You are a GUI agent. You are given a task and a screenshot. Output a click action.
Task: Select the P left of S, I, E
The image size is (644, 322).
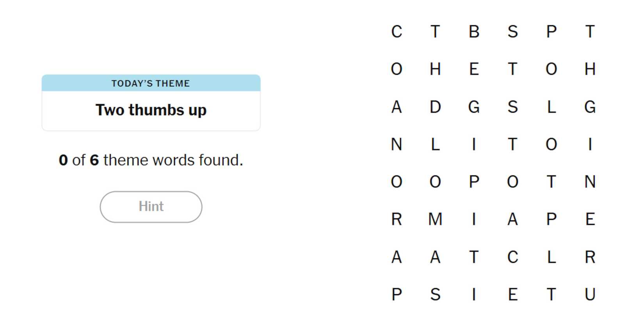397,294
